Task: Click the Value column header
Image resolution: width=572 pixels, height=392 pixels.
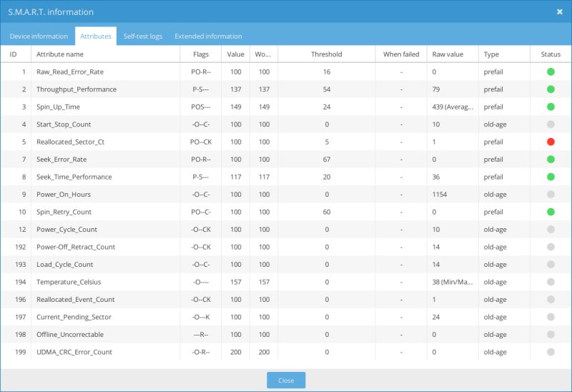Action: (235, 54)
